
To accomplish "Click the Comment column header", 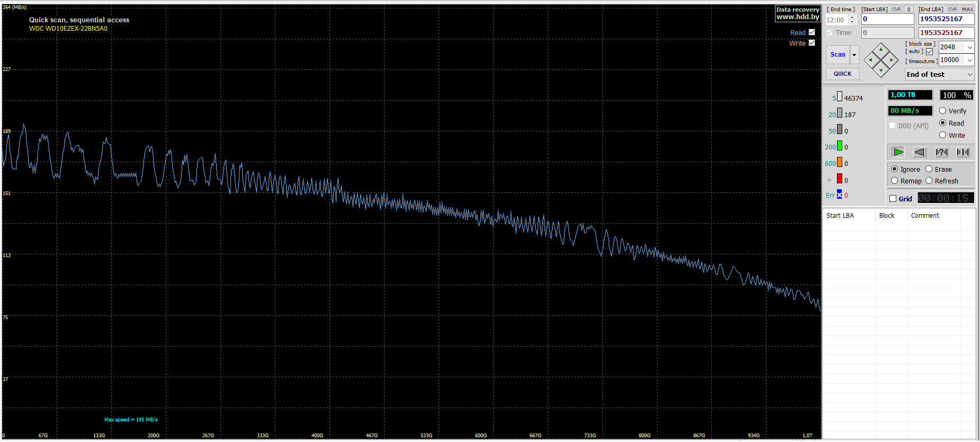I will point(934,216).
